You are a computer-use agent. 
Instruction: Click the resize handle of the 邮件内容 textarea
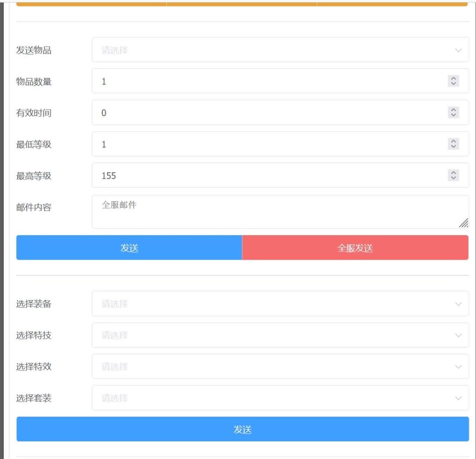tap(464, 223)
